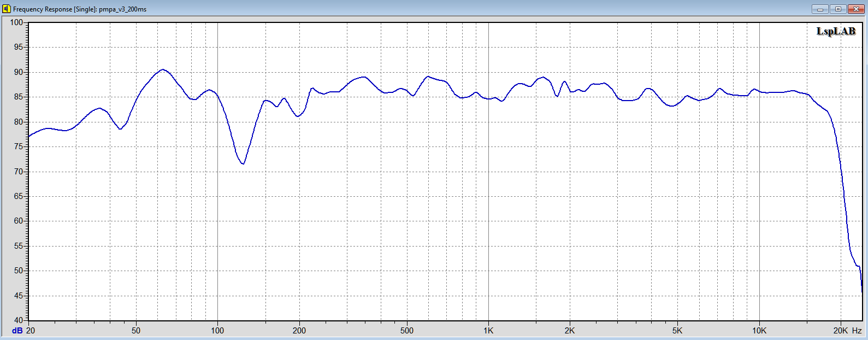Click the Hz unit label
This screenshot has width=868, height=340.
(x=857, y=331)
